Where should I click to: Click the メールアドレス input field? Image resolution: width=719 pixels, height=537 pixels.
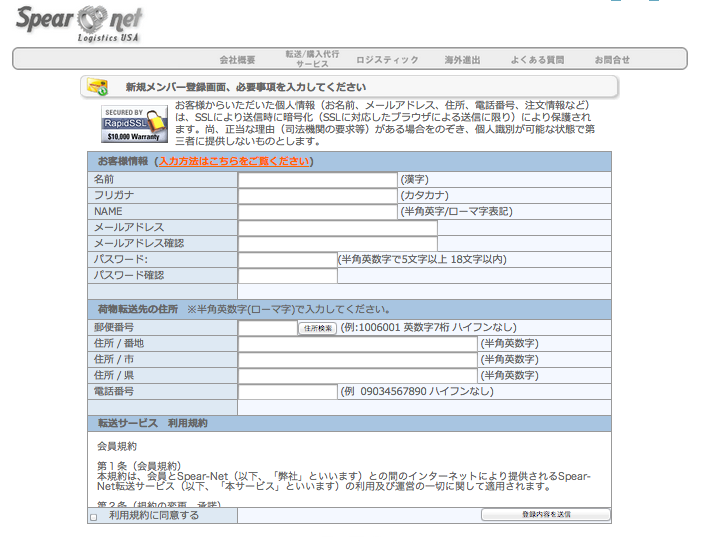click(x=337, y=228)
